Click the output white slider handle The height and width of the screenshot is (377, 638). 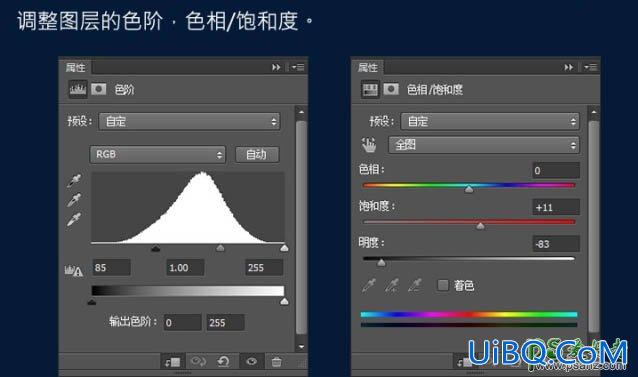click(x=284, y=301)
